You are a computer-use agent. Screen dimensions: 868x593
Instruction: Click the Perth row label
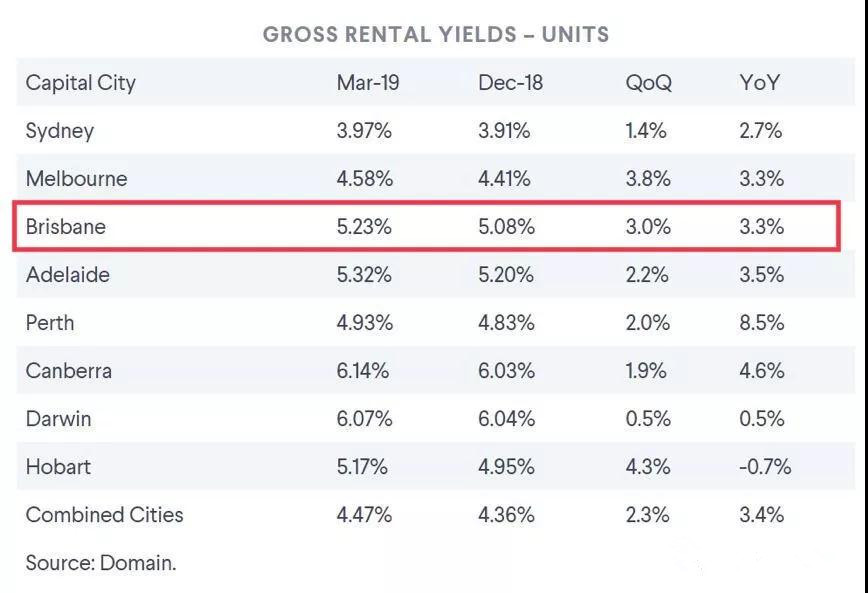click(50, 323)
